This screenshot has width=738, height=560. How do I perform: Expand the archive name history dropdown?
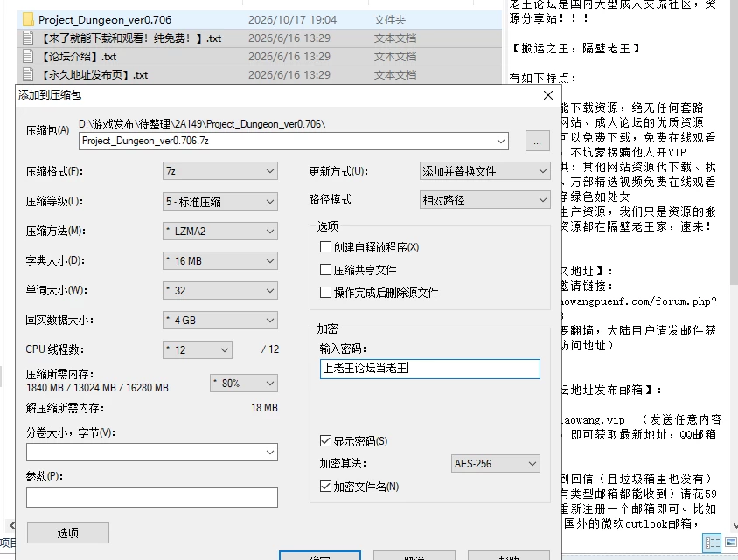(501, 141)
